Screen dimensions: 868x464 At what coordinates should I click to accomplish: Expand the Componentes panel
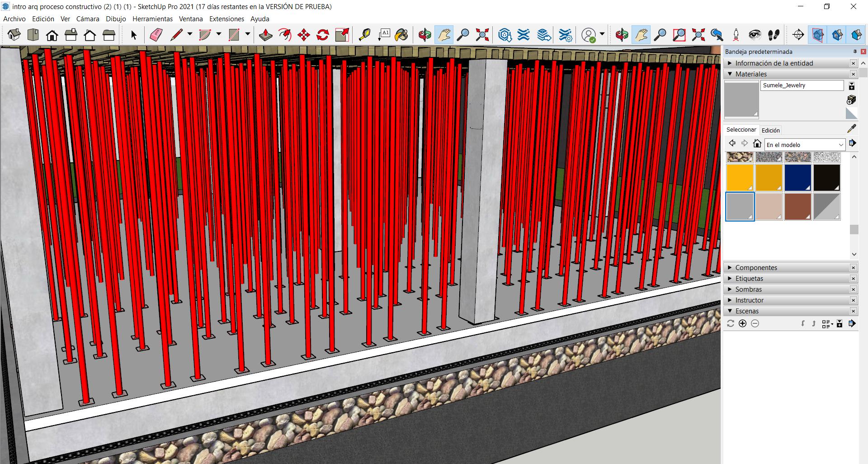(756, 268)
